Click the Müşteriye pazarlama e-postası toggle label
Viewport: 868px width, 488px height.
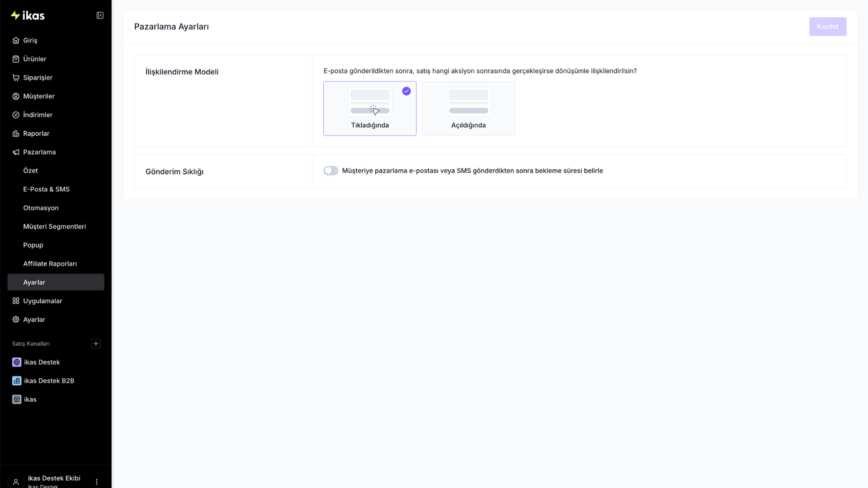(x=472, y=171)
